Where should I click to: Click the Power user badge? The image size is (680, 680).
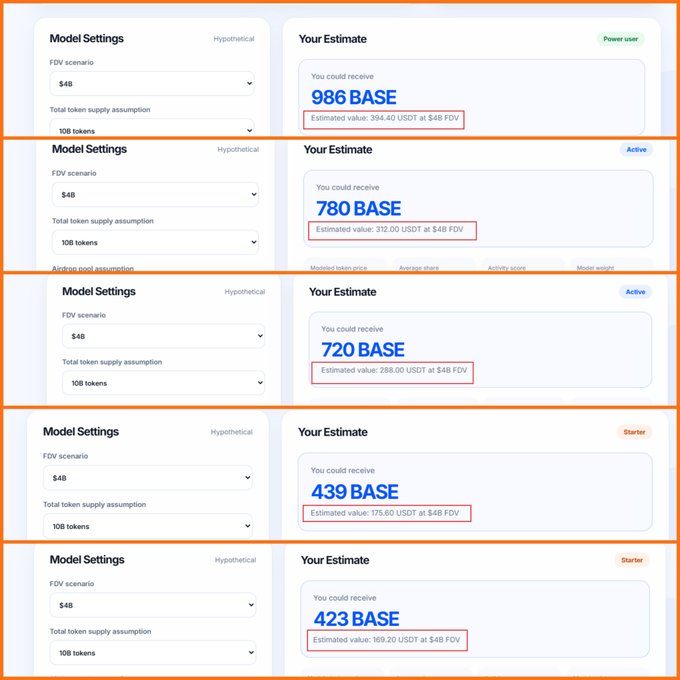coord(621,39)
